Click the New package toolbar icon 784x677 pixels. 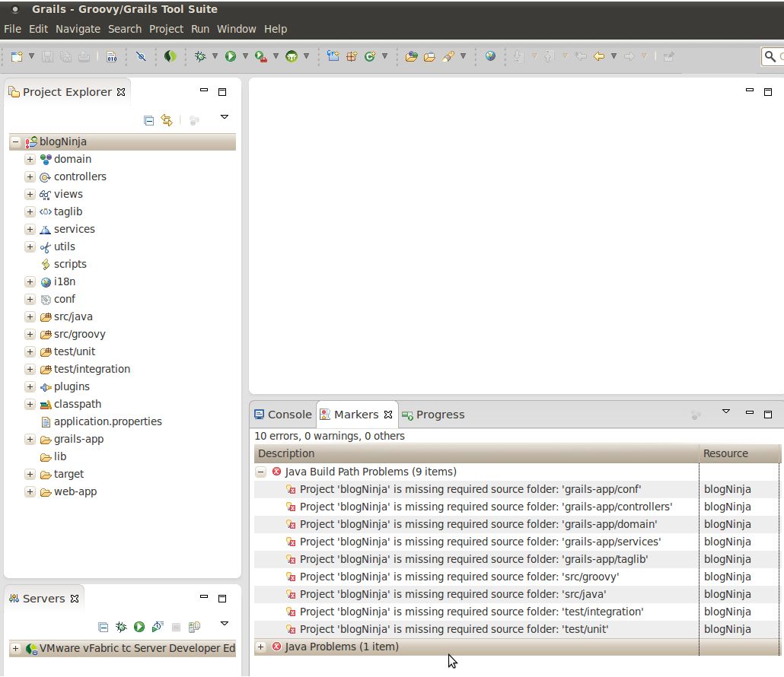pos(352,56)
